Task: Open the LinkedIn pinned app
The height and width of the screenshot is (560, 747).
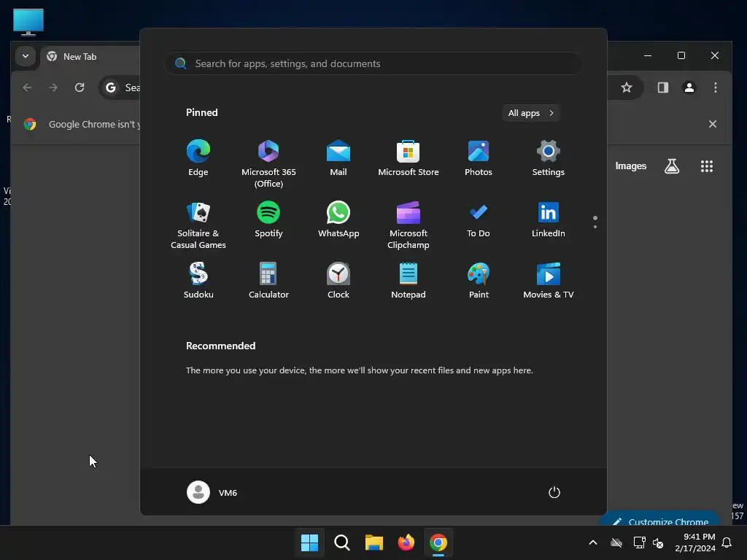Action: (x=549, y=219)
